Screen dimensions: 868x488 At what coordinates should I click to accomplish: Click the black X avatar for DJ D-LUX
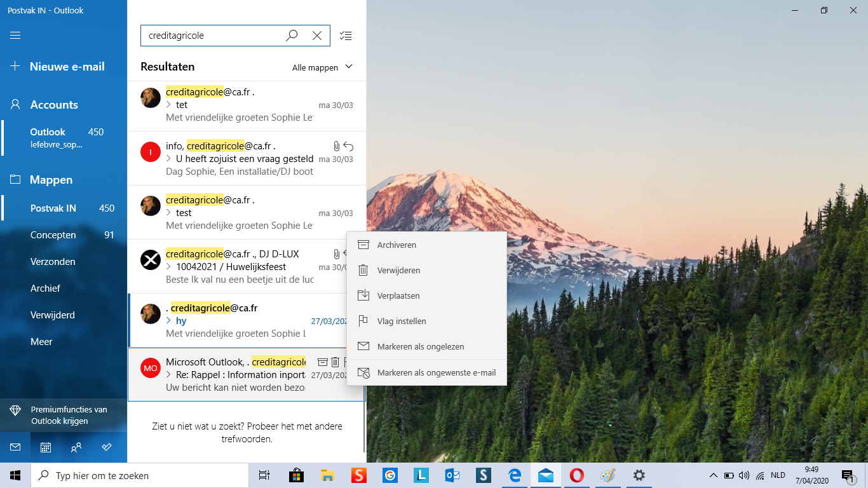point(151,260)
